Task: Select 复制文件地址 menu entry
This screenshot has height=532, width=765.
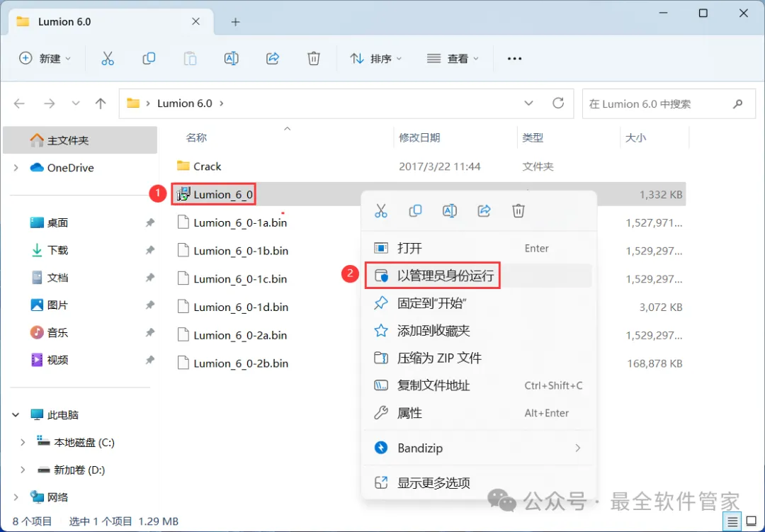Action: tap(479, 385)
